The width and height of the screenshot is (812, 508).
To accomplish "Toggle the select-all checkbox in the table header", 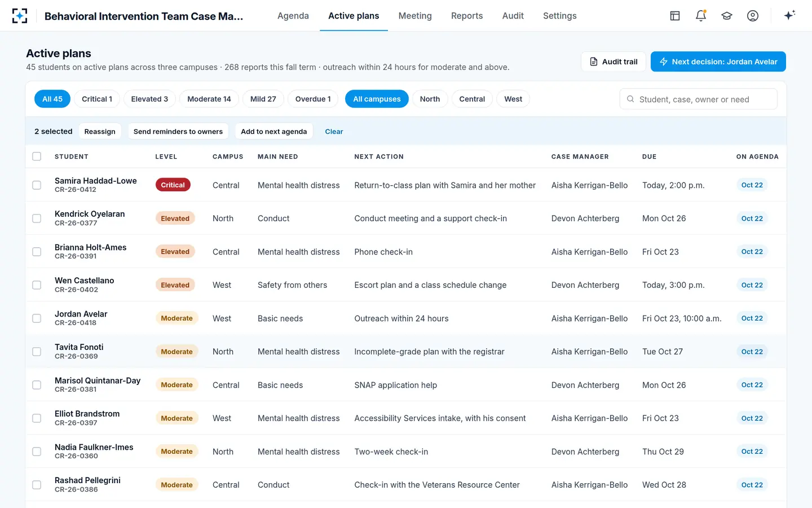I will [x=37, y=156].
